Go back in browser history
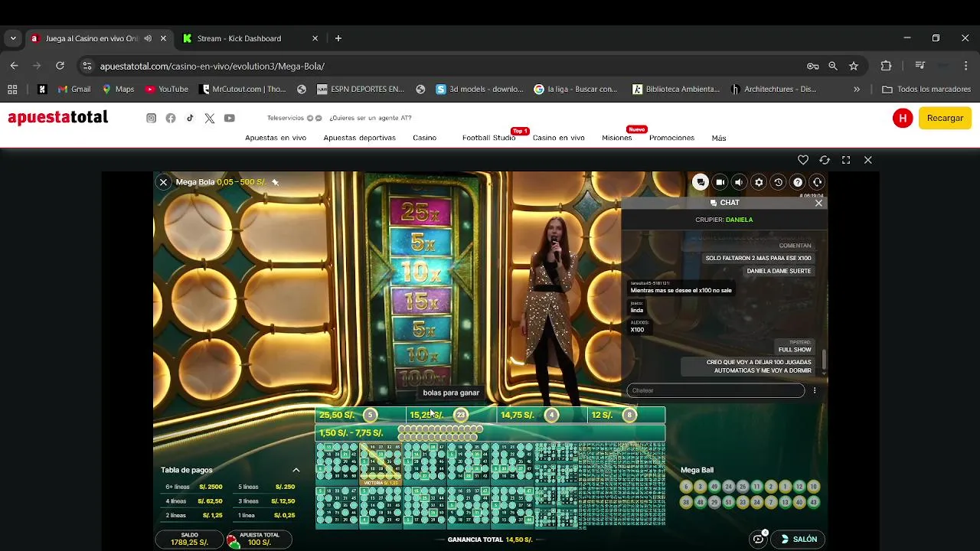This screenshot has width=980, height=551. click(x=14, y=66)
